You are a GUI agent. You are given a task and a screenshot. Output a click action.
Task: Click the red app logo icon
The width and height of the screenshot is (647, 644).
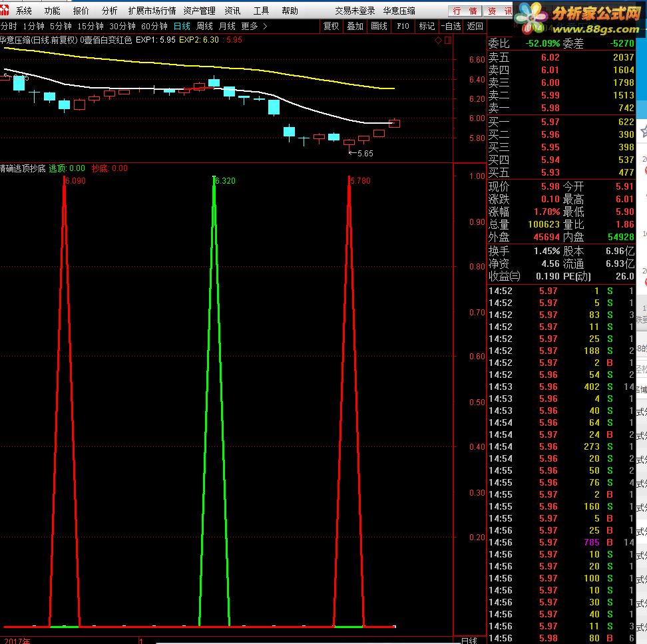(x=4, y=10)
